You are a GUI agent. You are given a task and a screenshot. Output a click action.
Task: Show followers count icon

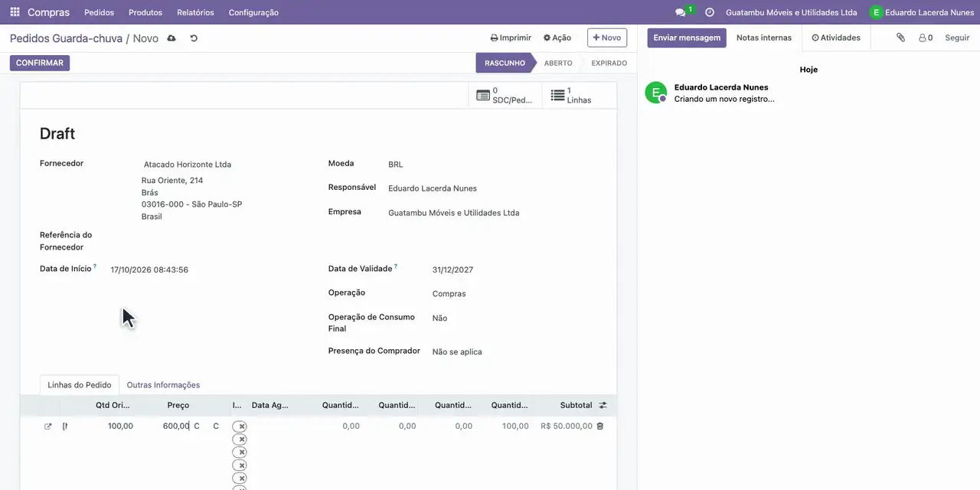[926, 38]
